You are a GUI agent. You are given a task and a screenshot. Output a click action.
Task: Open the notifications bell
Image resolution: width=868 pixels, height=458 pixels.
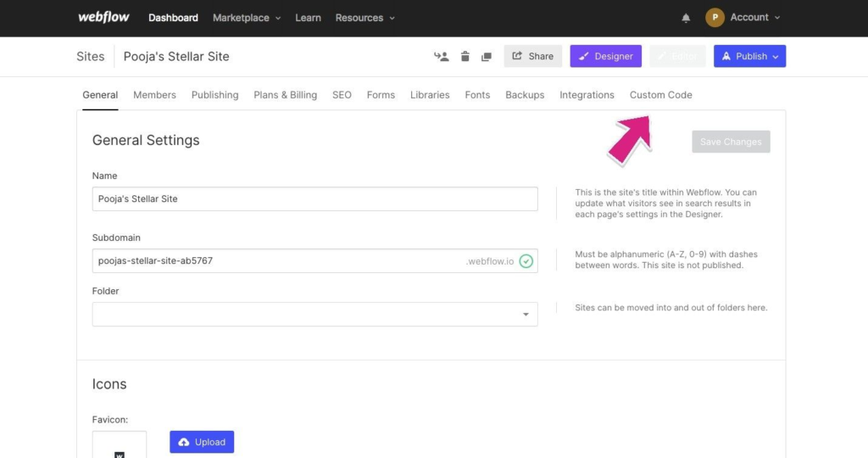pyautogui.click(x=686, y=18)
